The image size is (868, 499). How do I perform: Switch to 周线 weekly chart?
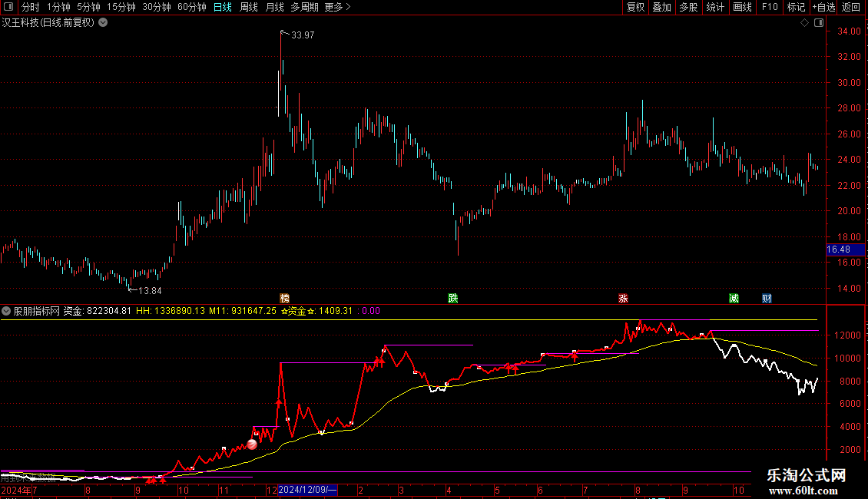(x=249, y=7)
